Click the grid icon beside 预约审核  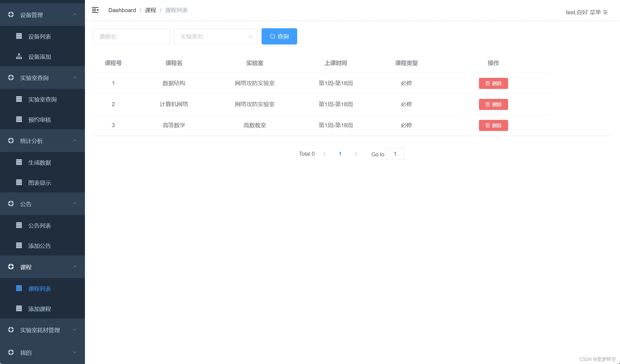(x=19, y=119)
